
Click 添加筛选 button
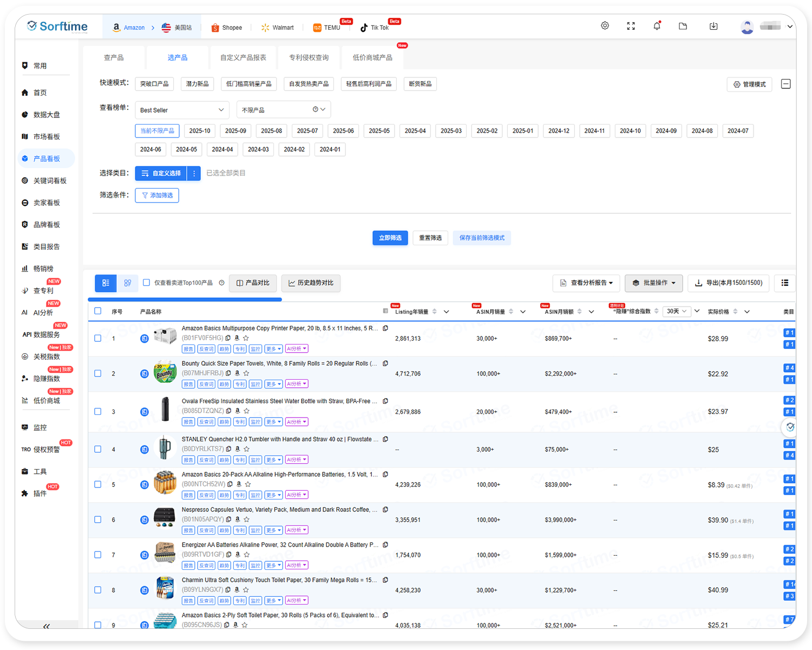(x=157, y=195)
